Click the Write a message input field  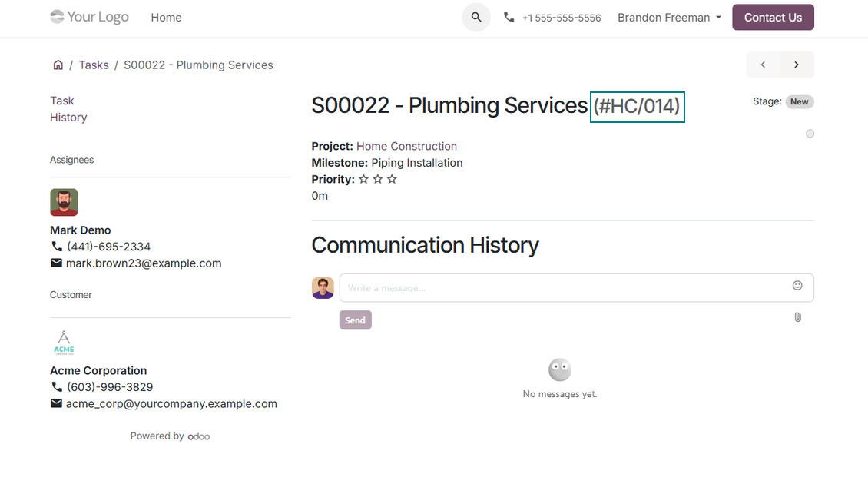[576, 288]
